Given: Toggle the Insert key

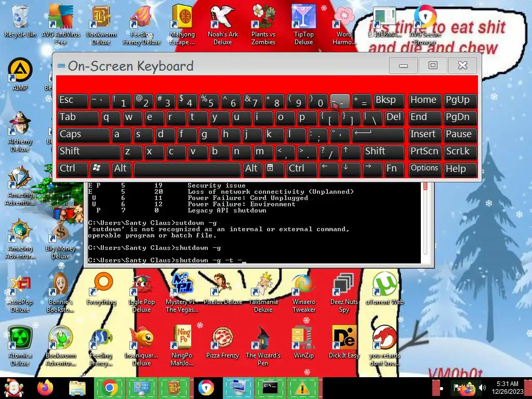Looking at the screenshot, I should pyautogui.click(x=425, y=135).
